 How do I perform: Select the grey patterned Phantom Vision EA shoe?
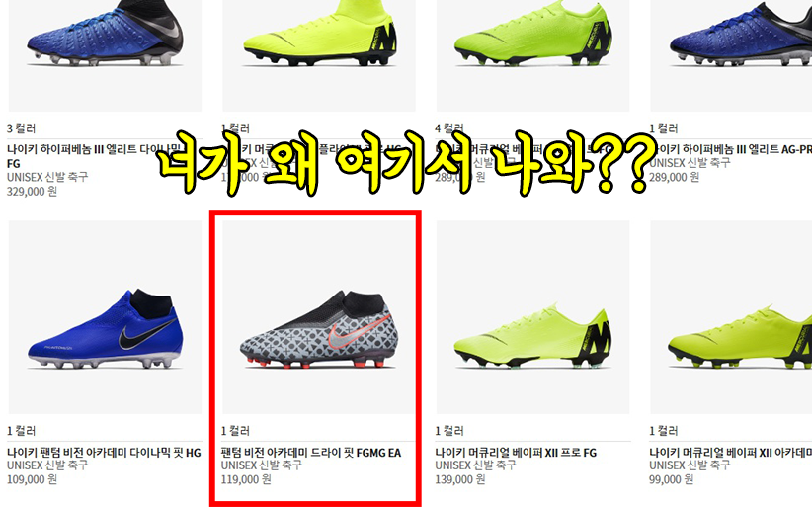click(319, 317)
